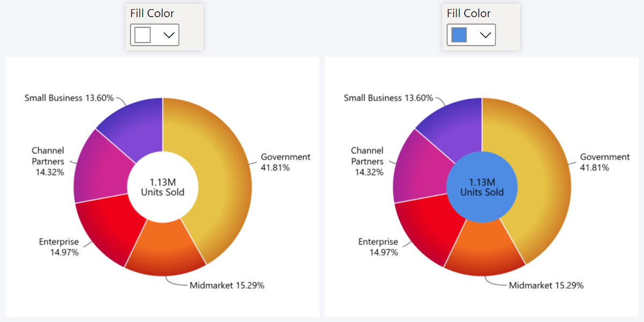Click the Fill Color title above right picker
The width and height of the screenshot is (644, 322).
469,13
